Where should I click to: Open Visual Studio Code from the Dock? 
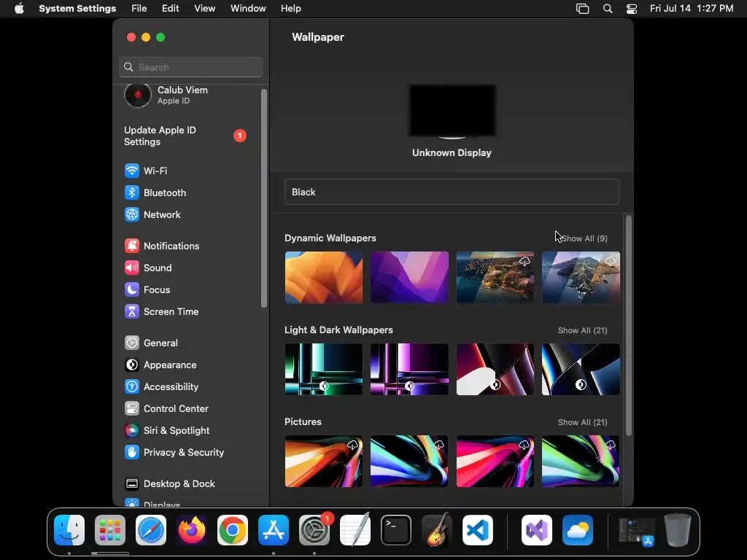[477, 530]
